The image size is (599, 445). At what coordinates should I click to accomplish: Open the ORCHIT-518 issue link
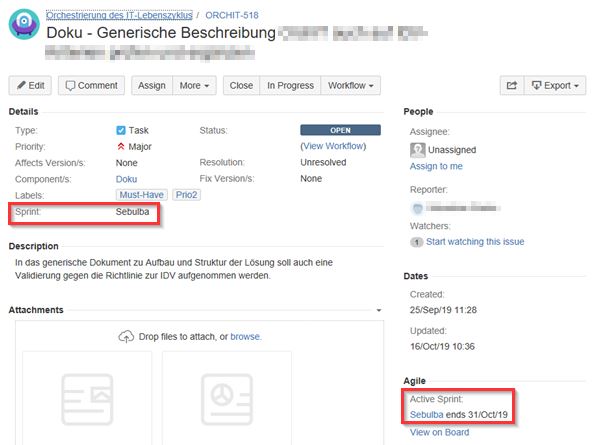click(x=232, y=15)
